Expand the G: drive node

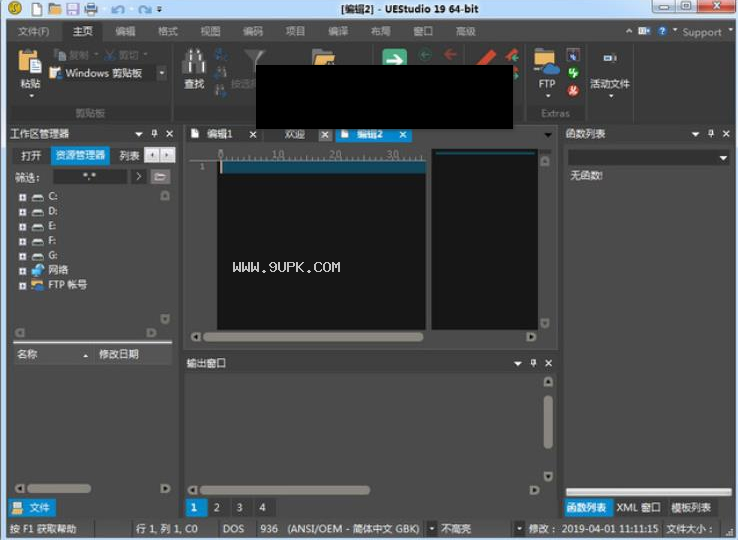22,257
